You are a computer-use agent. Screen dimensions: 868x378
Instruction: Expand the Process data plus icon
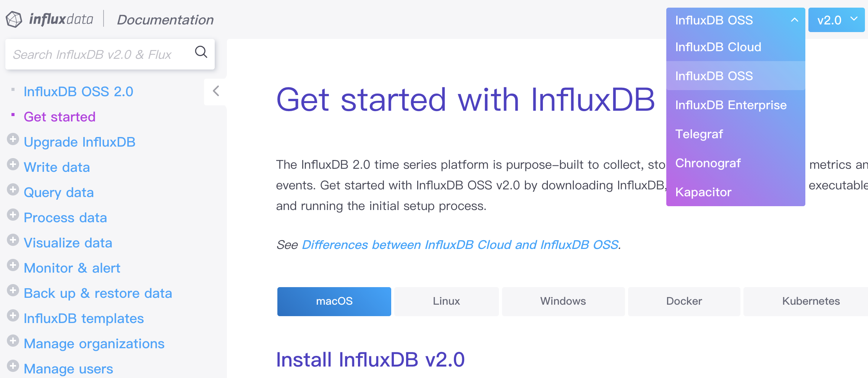[13, 215]
